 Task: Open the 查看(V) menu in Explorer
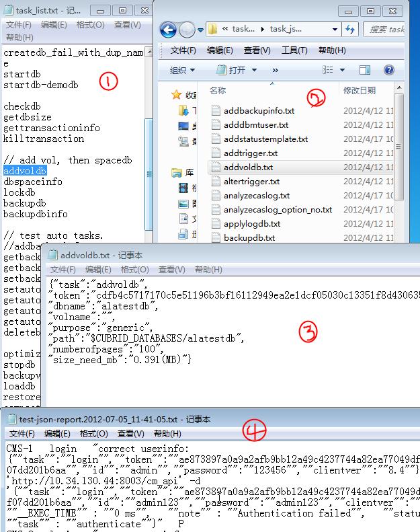click(257, 50)
